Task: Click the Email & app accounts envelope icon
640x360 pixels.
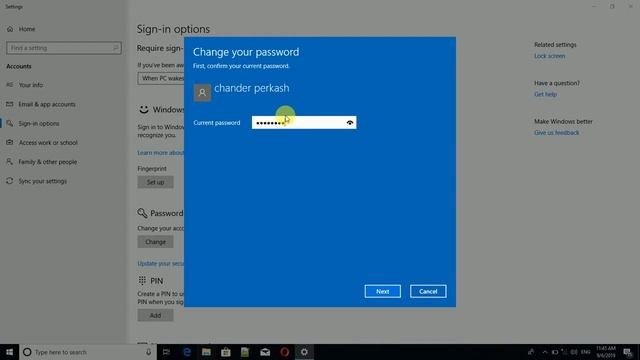Action: pyautogui.click(x=10, y=104)
